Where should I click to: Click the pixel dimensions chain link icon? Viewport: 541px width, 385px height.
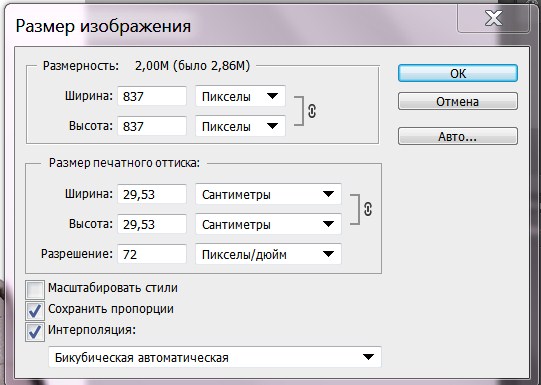[312, 111]
